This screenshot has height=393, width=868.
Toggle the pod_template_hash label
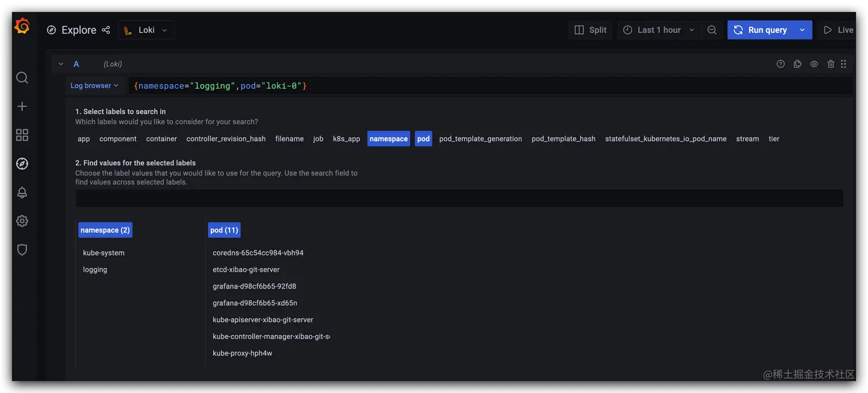point(563,139)
